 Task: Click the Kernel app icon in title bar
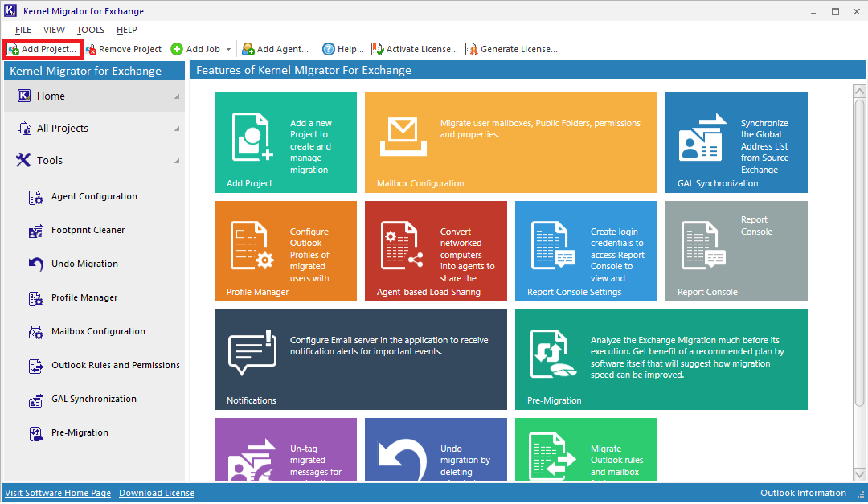click(10, 10)
